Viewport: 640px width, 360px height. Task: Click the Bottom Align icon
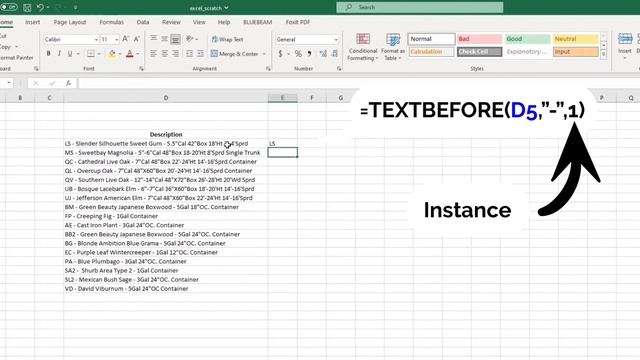[175, 39]
